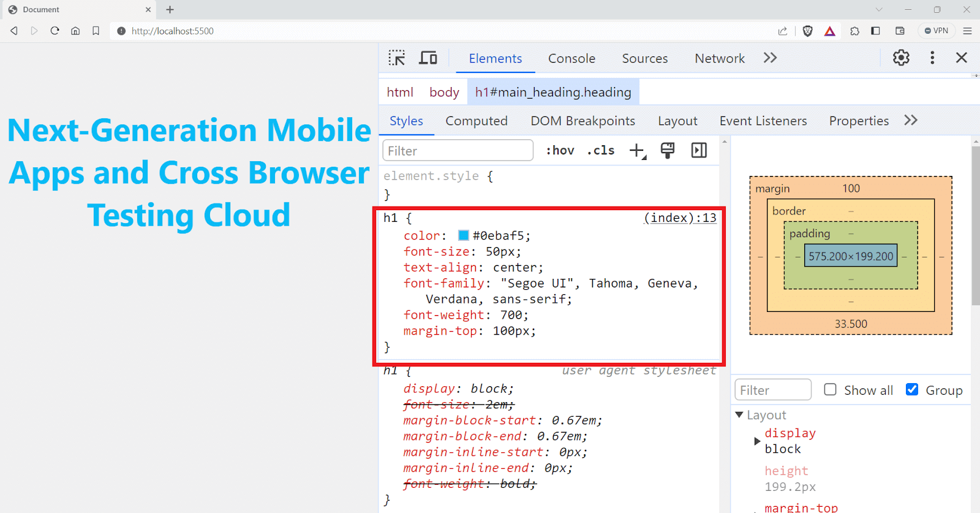Collapse the Layout group triangle
Viewport: 980px width, 513px height.
point(739,415)
